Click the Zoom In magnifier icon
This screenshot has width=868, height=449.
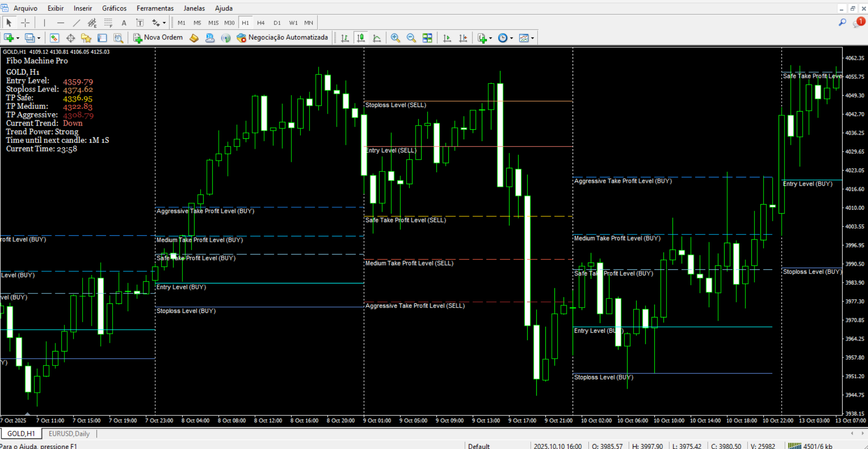tap(395, 38)
